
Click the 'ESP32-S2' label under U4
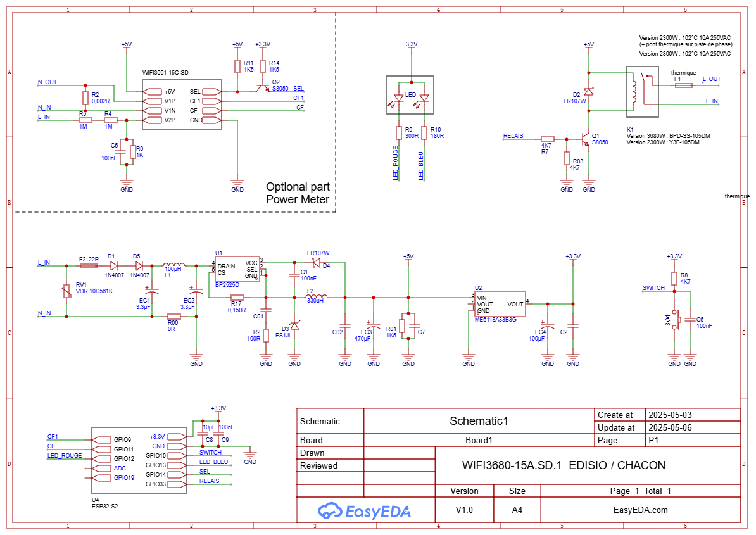point(104,506)
